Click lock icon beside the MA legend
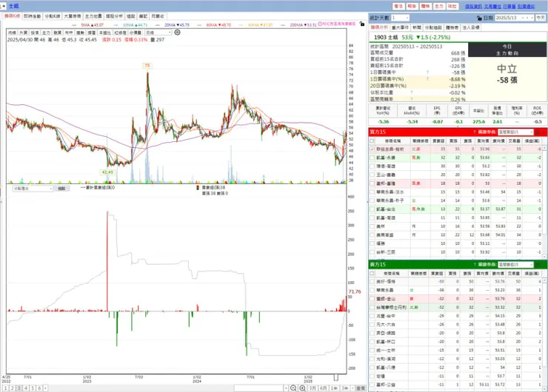 pyautogui.click(x=362, y=24)
